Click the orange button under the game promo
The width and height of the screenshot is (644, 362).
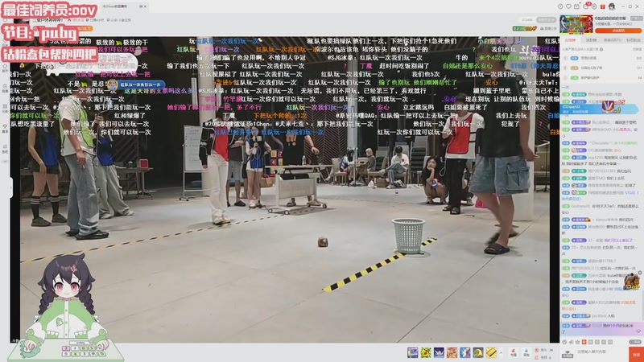(618, 31)
